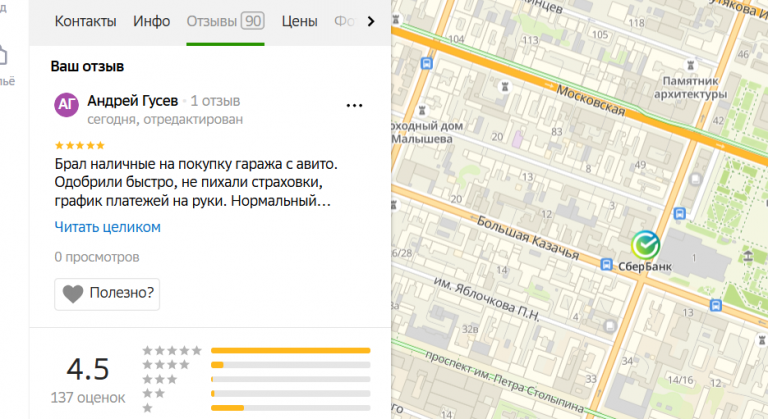This screenshot has height=419, width=768.
Task: Click 137 оценок rating count
Action: coord(88,397)
